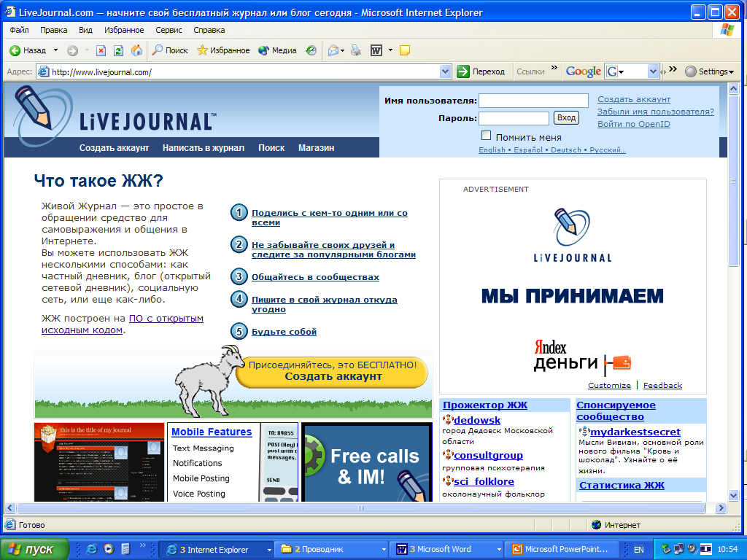Click the Print icon in toolbar
Screen dimensions: 747x560
coord(356,50)
